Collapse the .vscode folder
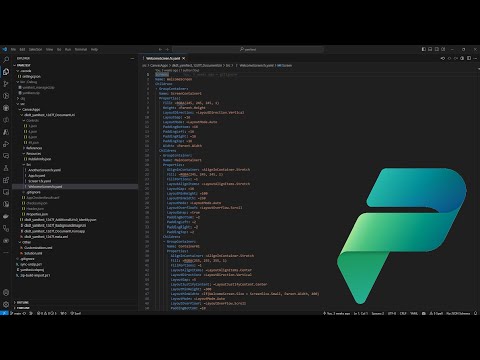 [24, 71]
